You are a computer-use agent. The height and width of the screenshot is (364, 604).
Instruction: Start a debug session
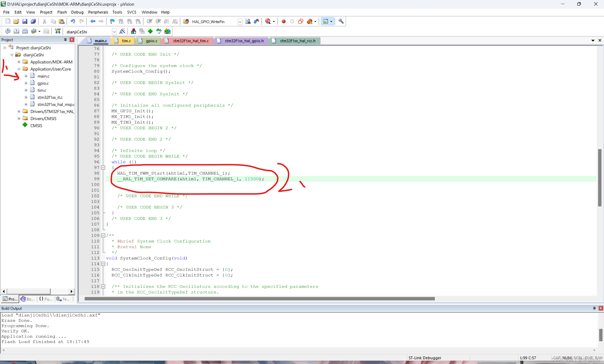(268, 21)
